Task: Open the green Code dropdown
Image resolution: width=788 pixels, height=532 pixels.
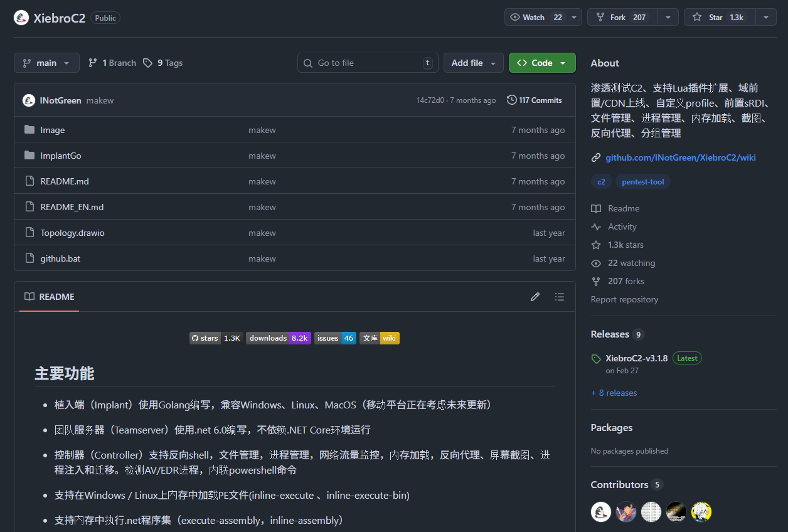Action: click(542, 63)
